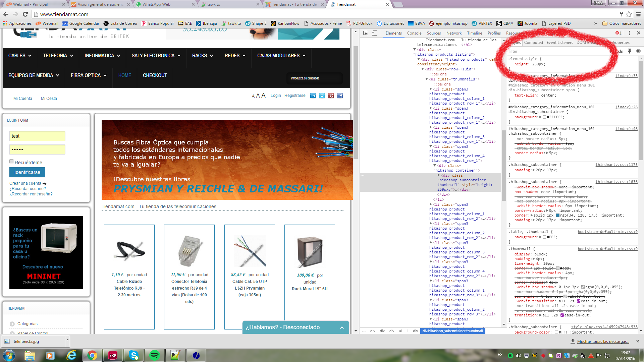
Task: Switch to the Console tab in DevTools
Action: click(414, 33)
